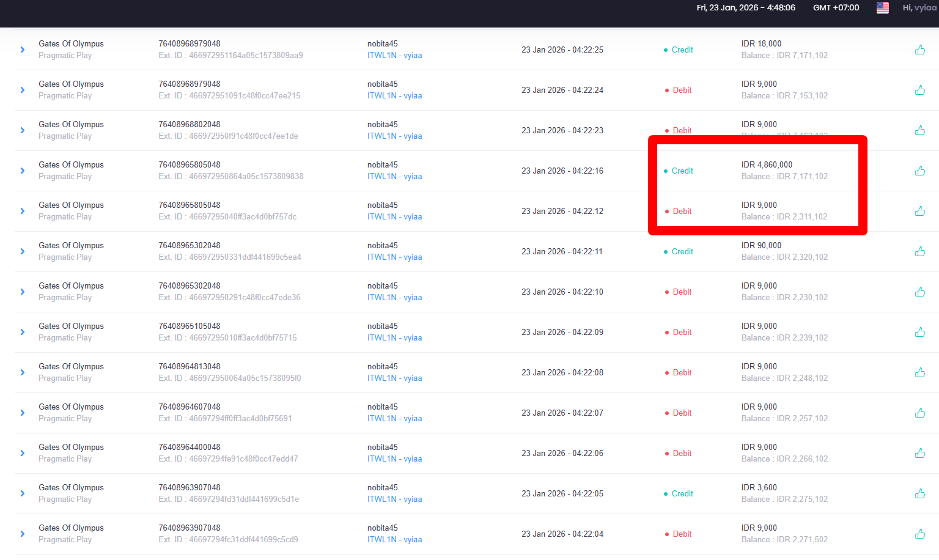Open ITWL1N - vyiaa link in 04:22:04 row
Image resolution: width=939 pixels, height=560 pixels.
(x=394, y=539)
